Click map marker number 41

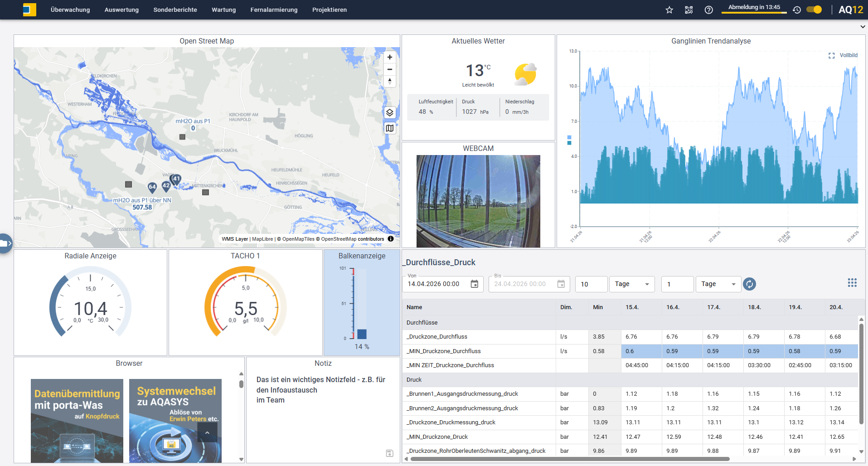click(x=176, y=180)
